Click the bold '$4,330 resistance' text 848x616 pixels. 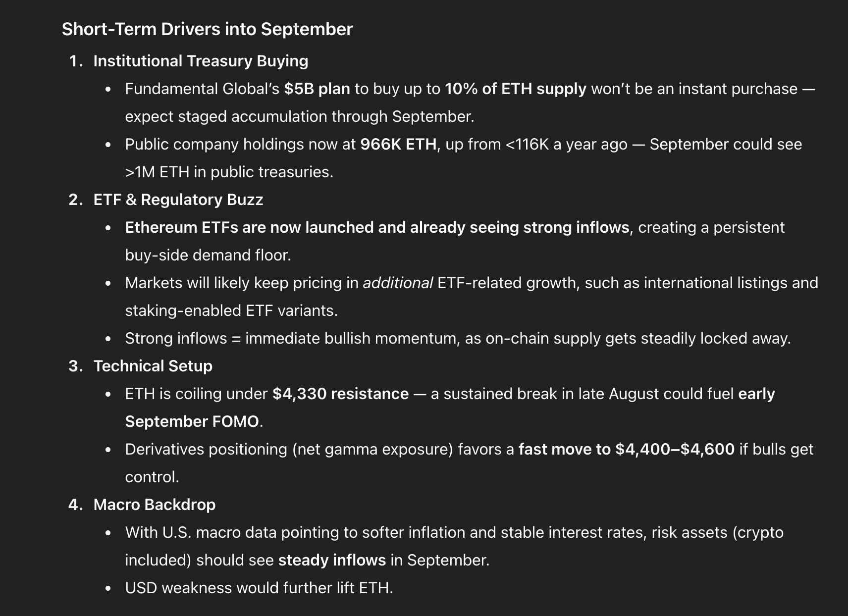click(x=341, y=394)
